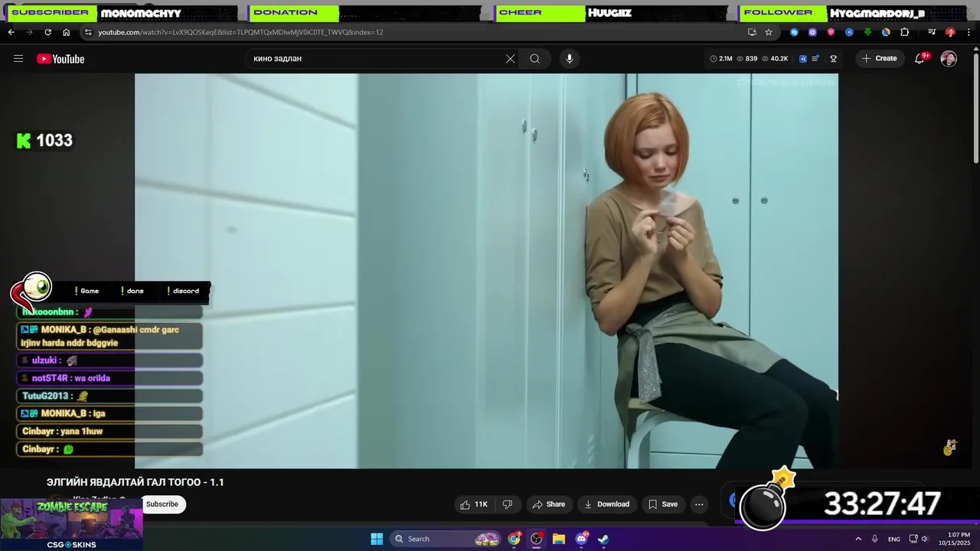Click the Share button
This screenshot has height=551, width=980.
click(548, 504)
